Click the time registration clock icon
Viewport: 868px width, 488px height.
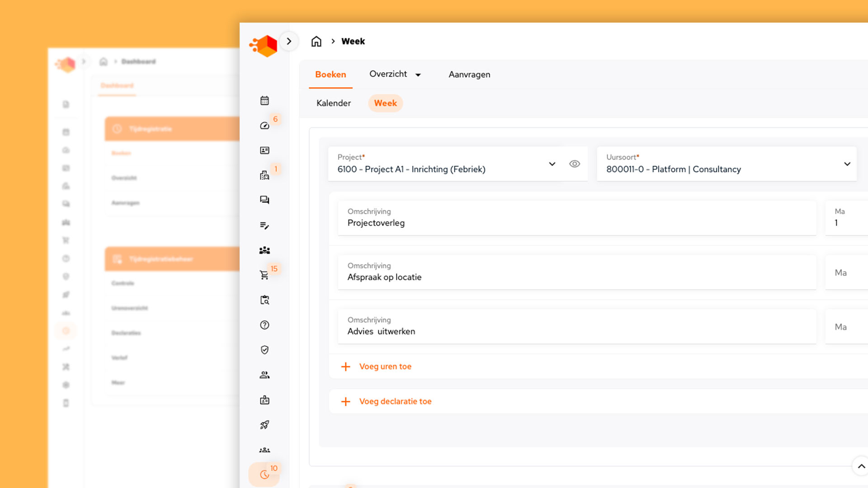[264, 474]
